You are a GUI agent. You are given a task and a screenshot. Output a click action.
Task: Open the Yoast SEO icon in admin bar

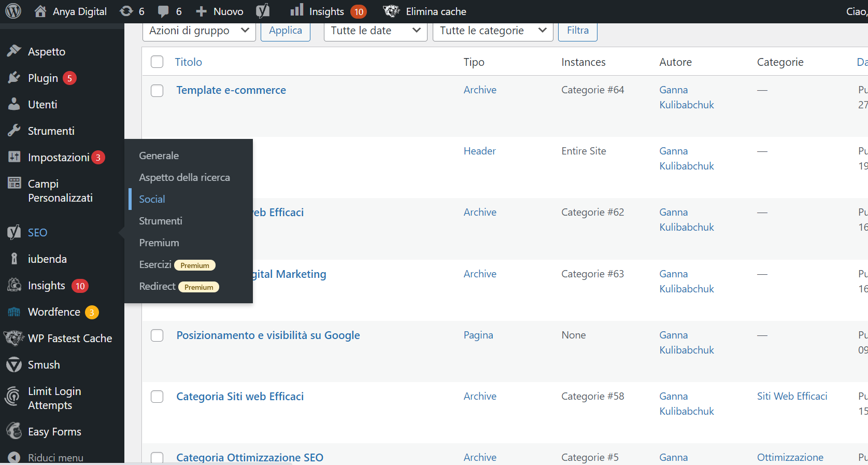[263, 11]
